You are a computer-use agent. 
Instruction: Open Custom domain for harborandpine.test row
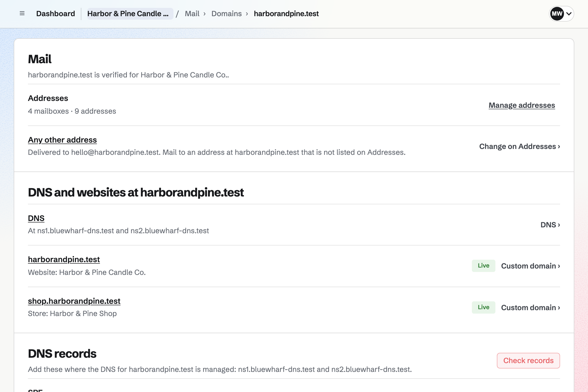[530, 266]
